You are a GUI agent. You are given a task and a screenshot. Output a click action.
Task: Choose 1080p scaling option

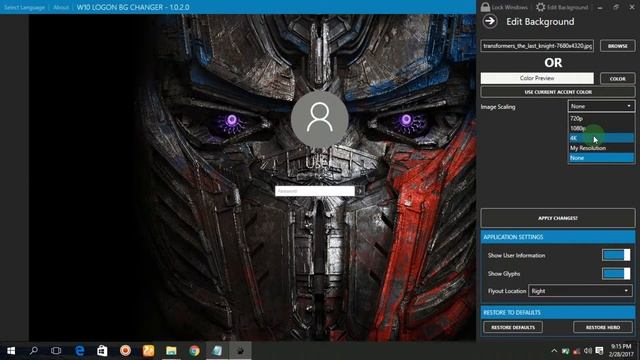(x=601, y=128)
